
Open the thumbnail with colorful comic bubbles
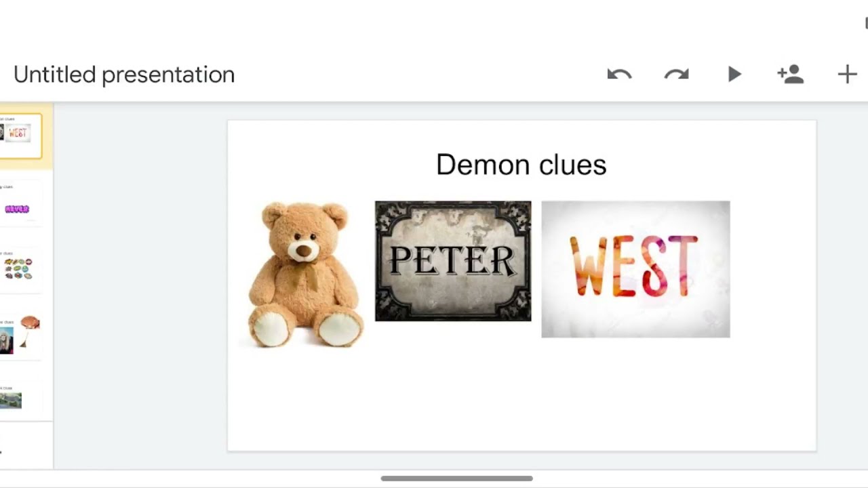click(x=19, y=269)
